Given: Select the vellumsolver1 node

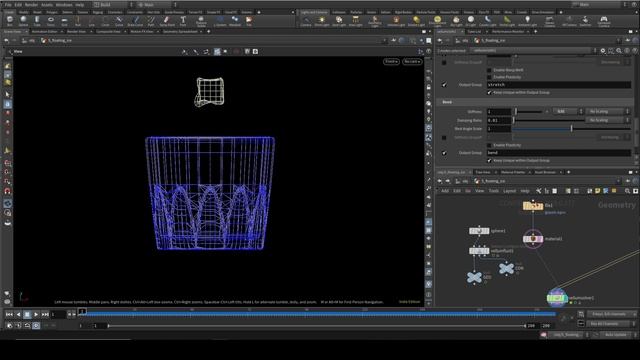Looking at the screenshot, I should 557,298.
